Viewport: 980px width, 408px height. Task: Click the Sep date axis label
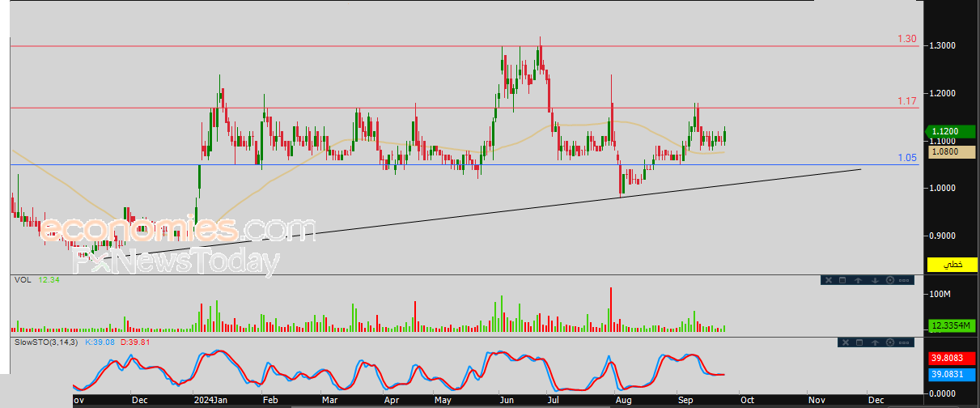(x=686, y=400)
